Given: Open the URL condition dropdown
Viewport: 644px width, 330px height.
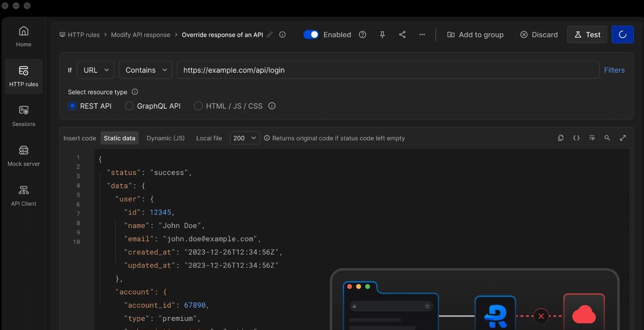Looking at the screenshot, I should point(96,70).
